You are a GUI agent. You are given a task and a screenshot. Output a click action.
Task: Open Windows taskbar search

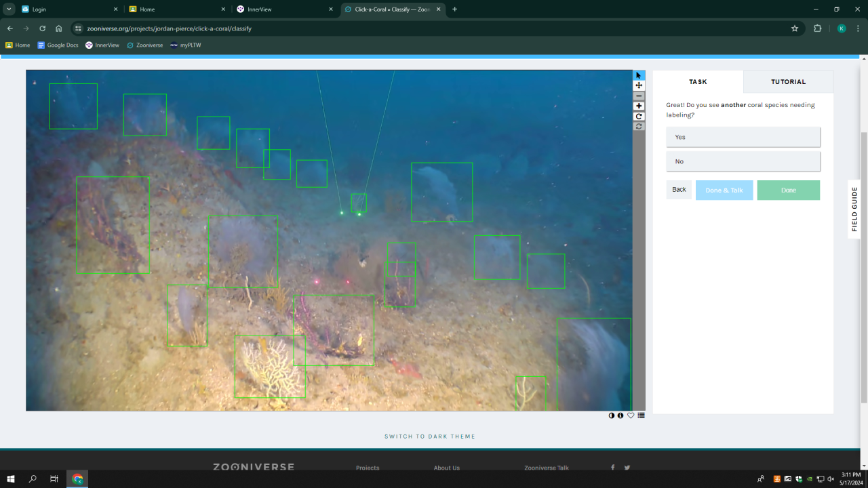pyautogui.click(x=33, y=479)
